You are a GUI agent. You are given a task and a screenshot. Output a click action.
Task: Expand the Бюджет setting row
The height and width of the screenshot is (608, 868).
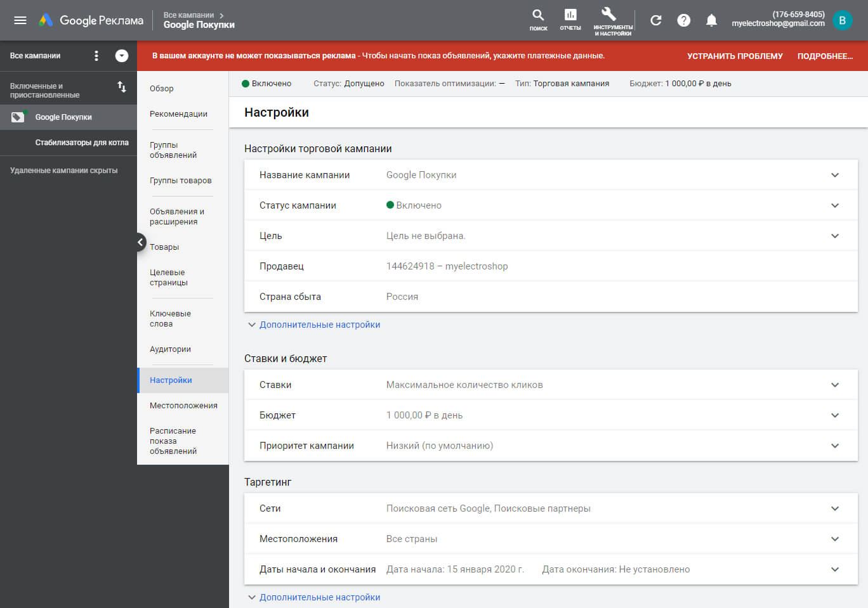point(835,415)
